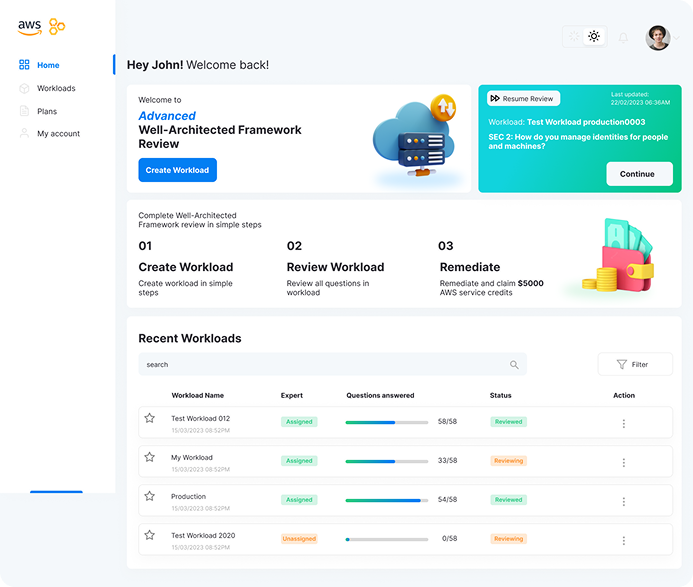Open the Production workload name
The image size is (693, 587).
(x=188, y=496)
